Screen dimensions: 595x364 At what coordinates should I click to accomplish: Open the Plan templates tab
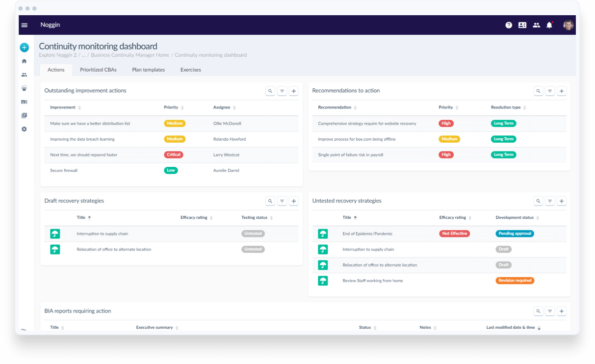click(x=148, y=70)
